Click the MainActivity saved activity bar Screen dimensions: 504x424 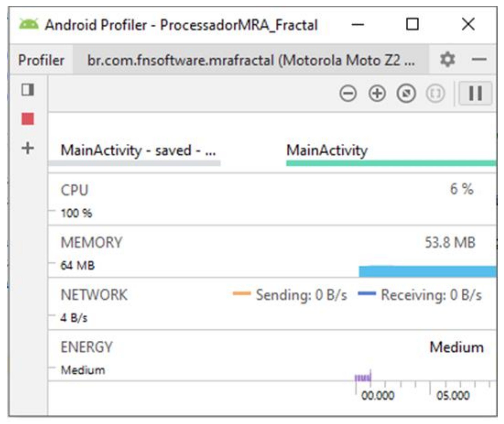click(134, 164)
